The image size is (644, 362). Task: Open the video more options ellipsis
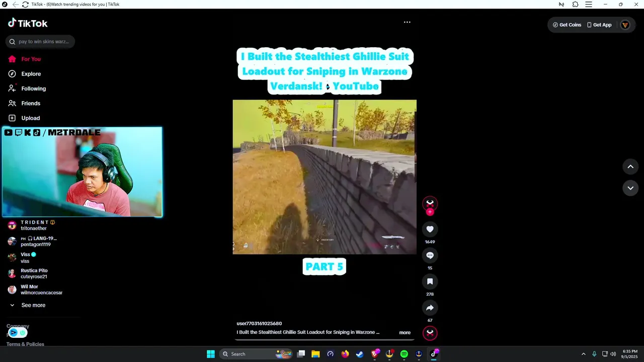(407, 22)
